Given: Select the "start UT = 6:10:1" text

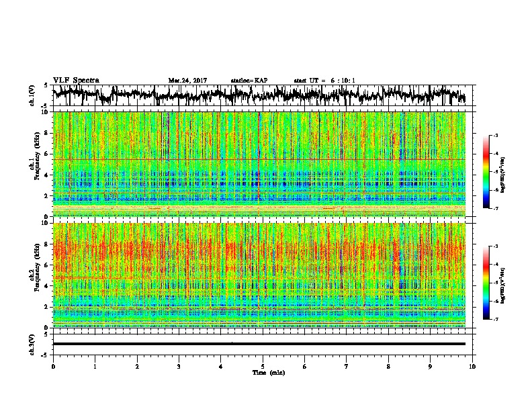Looking at the screenshot, I should point(324,81).
